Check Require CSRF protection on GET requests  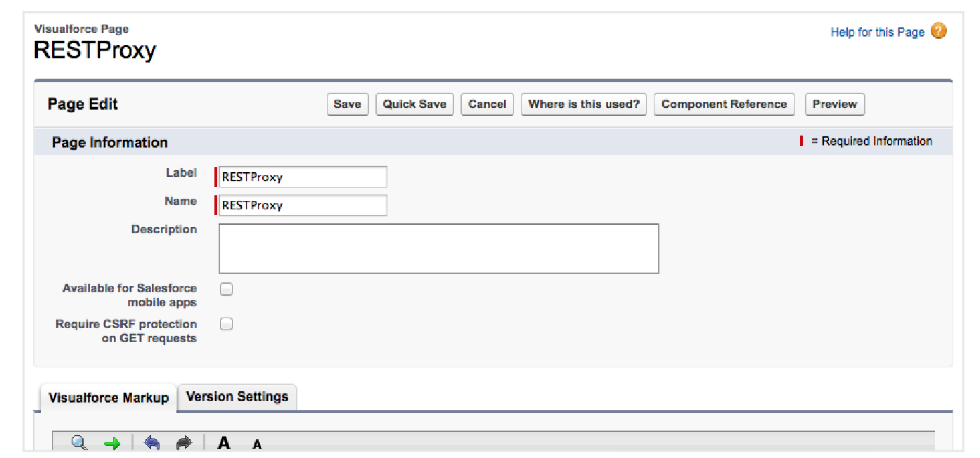point(226,324)
